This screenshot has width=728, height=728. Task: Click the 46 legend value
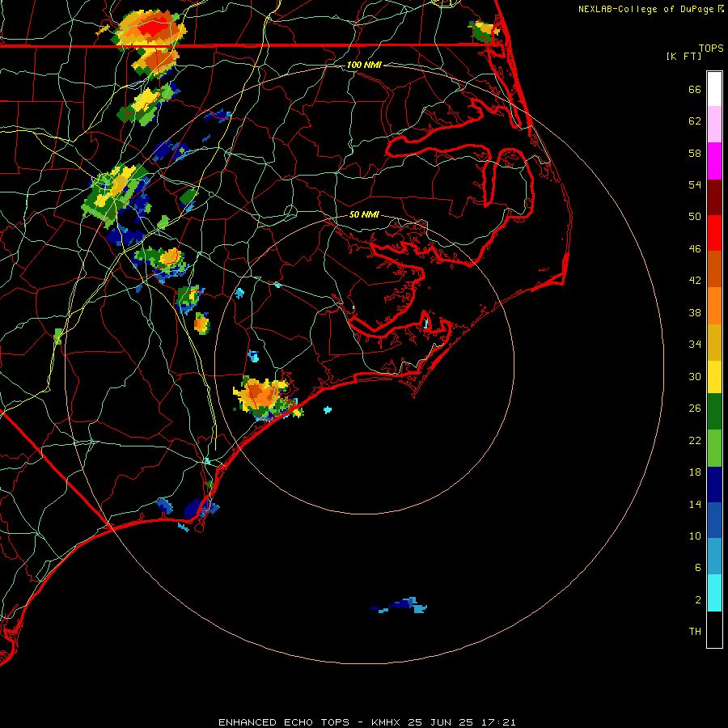(695, 249)
